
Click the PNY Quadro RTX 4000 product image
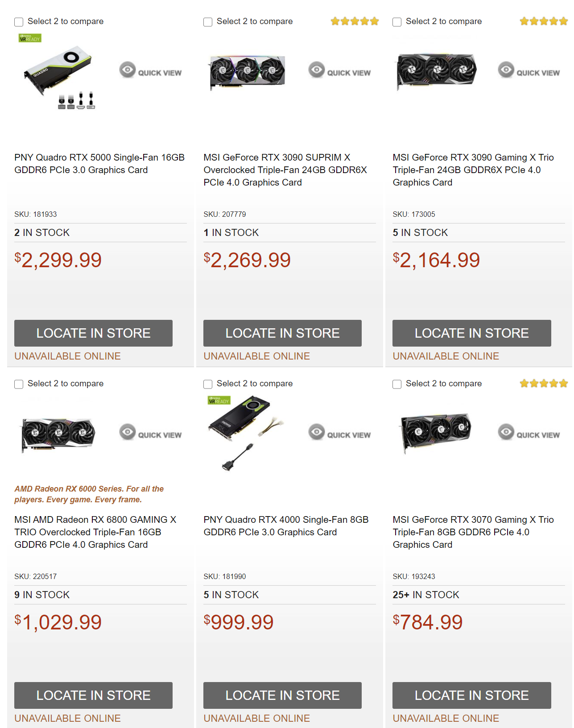point(245,430)
